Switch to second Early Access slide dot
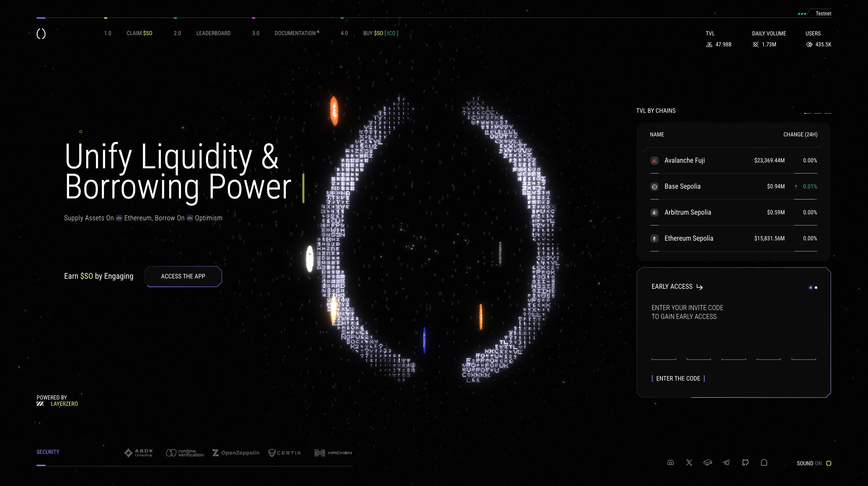The height and width of the screenshot is (486, 868). click(x=816, y=288)
